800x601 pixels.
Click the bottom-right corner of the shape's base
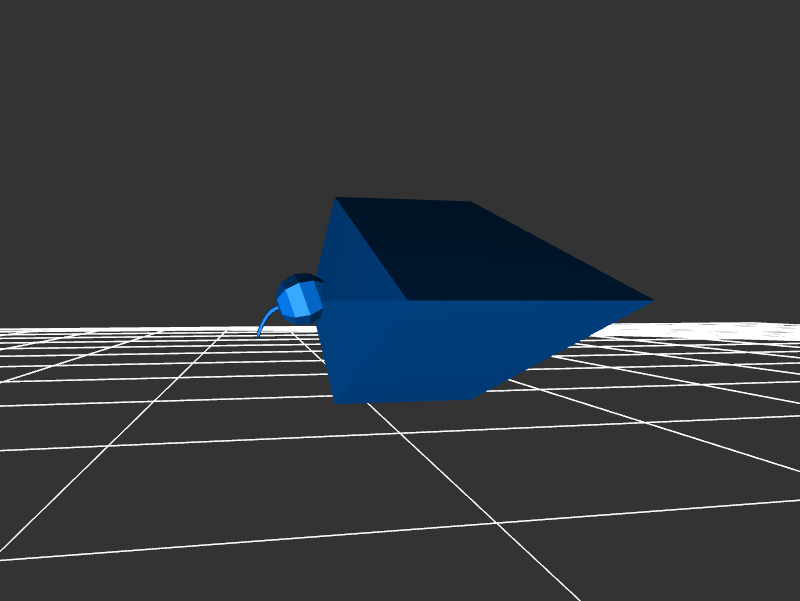[x=471, y=399]
